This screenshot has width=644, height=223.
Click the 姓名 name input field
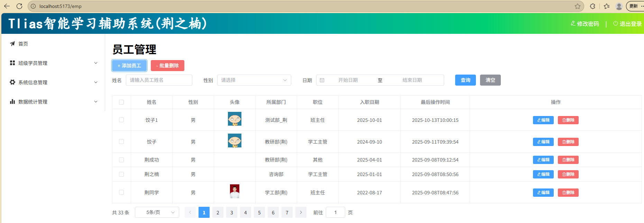[159, 80]
